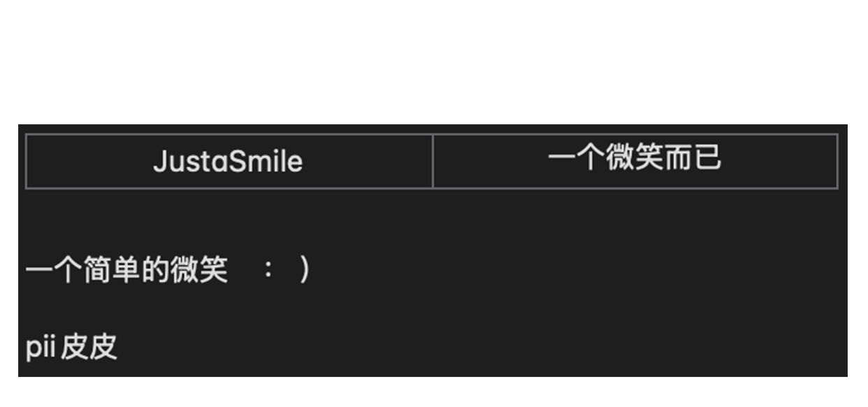This screenshot has width=868, height=407.
Task: Click the blank white area above the dark panel
Action: [433, 63]
